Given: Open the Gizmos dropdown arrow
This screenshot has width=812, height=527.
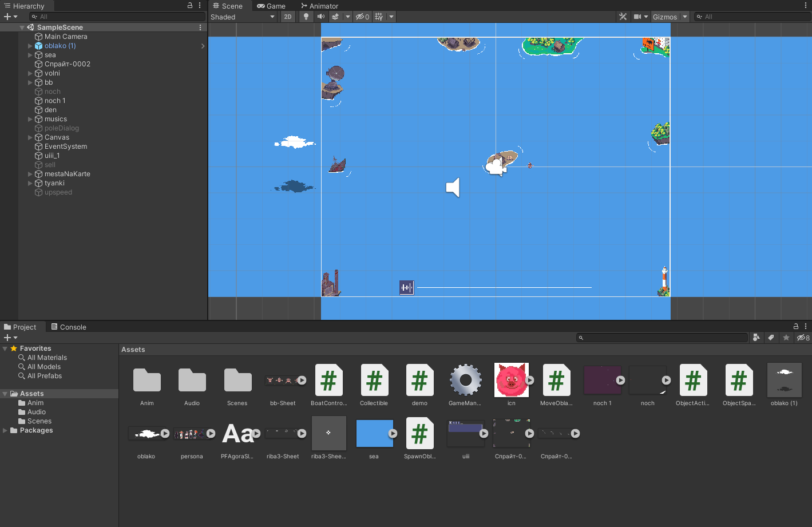Looking at the screenshot, I should [x=685, y=17].
